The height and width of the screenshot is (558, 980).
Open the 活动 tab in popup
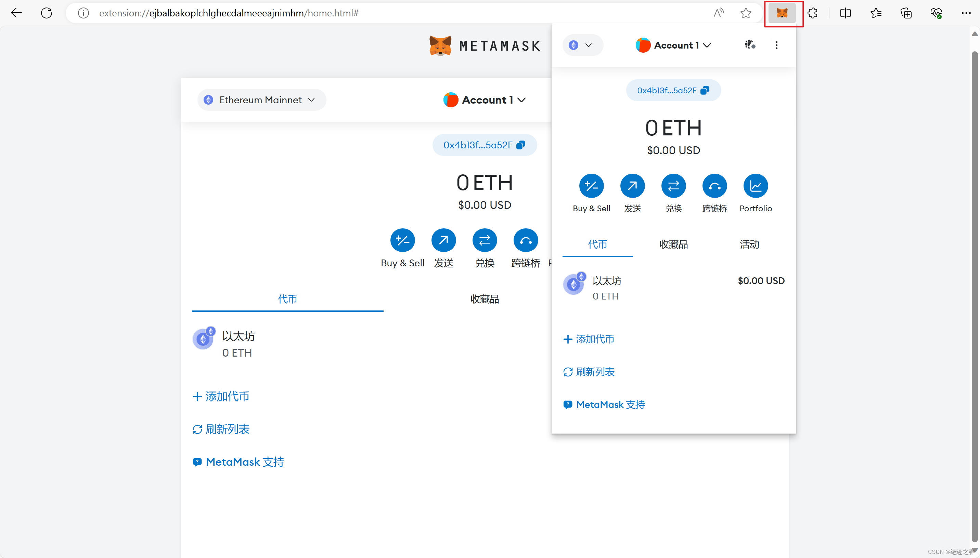tap(749, 244)
